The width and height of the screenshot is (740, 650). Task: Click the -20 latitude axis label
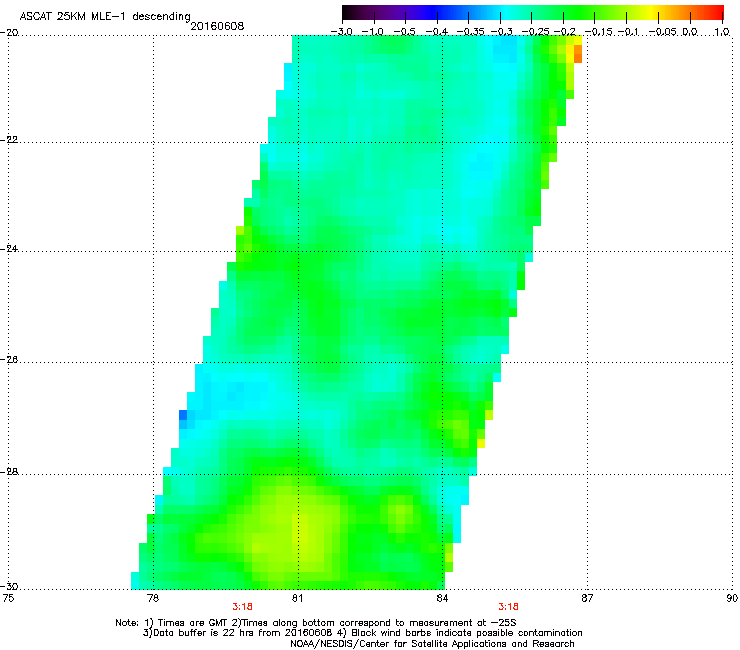pyautogui.click(x=9, y=33)
